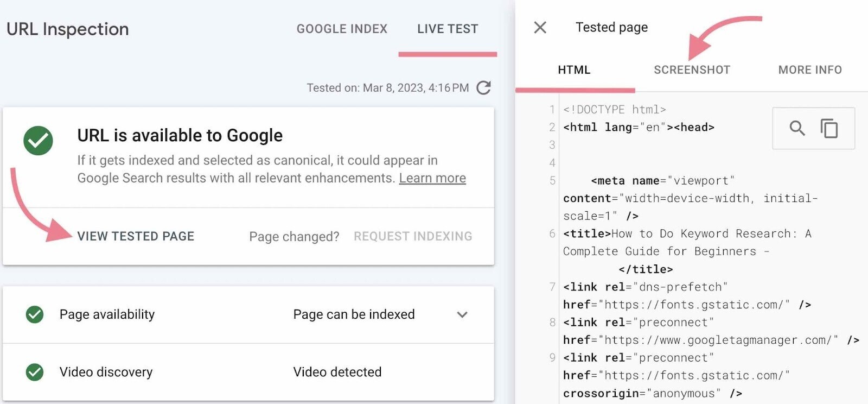Click the 'Tested on: Mar 8, 2023' text
The image size is (868, 404).
click(x=387, y=88)
